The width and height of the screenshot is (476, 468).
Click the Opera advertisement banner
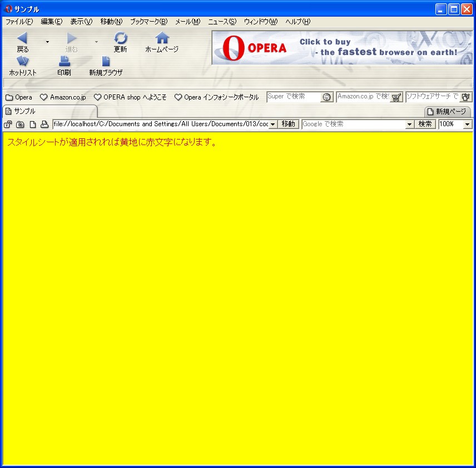point(342,48)
